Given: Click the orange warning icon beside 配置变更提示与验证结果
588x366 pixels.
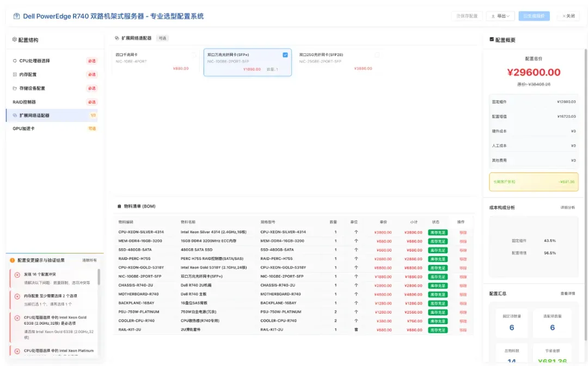Looking at the screenshot, I should pyautogui.click(x=13, y=260).
